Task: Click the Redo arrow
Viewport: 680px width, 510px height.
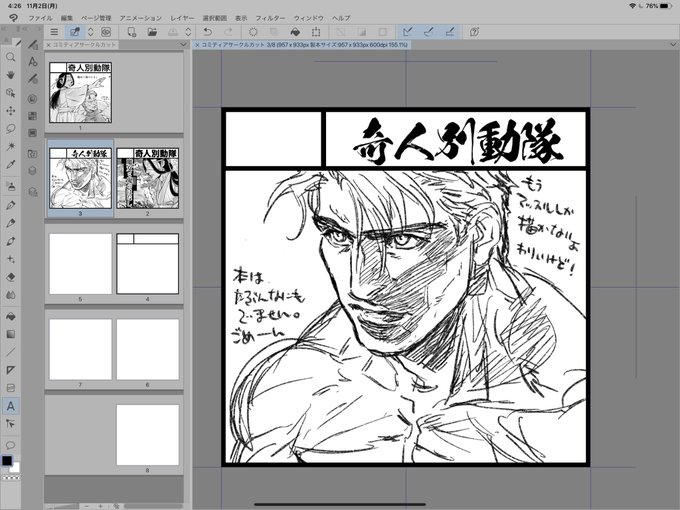Action: (x=228, y=32)
